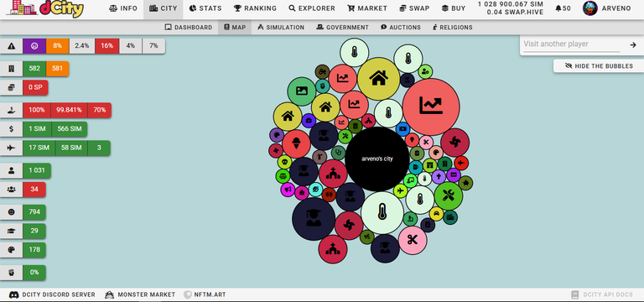Toggle Hide the Bubbles
644x302 pixels.
599,65
